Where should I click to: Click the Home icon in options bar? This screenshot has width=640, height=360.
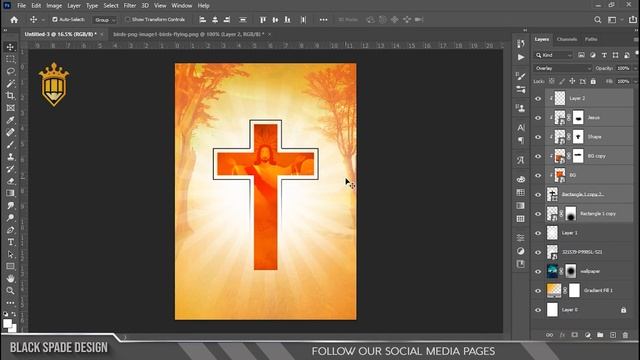tap(14, 20)
